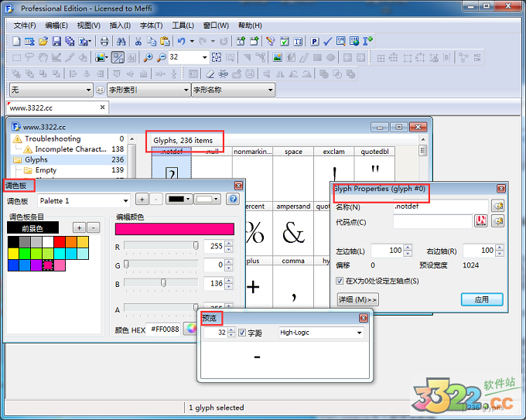Toggle the 在X为0处设定左轴点 checkbox
The height and width of the screenshot is (420, 526).
click(340, 281)
